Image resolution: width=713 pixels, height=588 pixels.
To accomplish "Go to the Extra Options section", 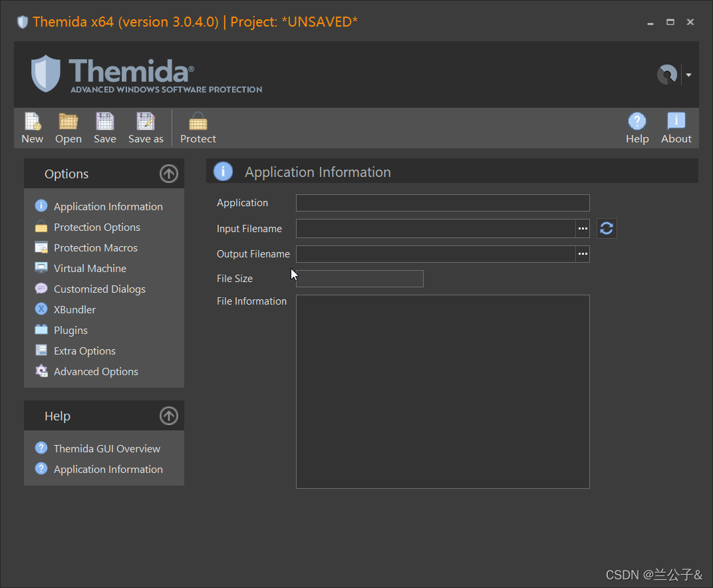I will tap(75, 351).
